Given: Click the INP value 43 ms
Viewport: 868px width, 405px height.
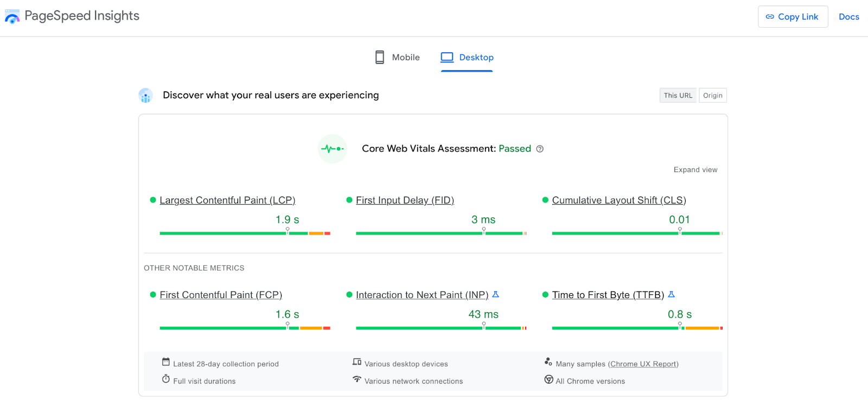Looking at the screenshot, I should (x=483, y=314).
